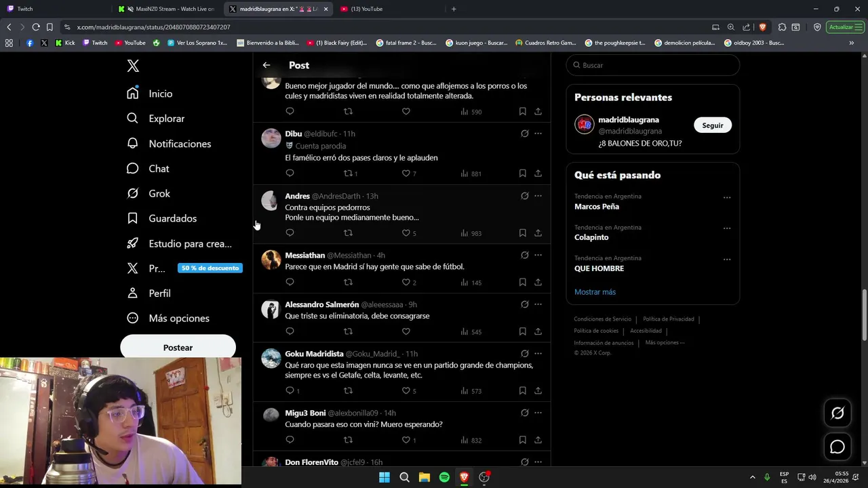Click Mostrar más in trends
This screenshot has height=488, width=868.
pyautogui.click(x=595, y=292)
